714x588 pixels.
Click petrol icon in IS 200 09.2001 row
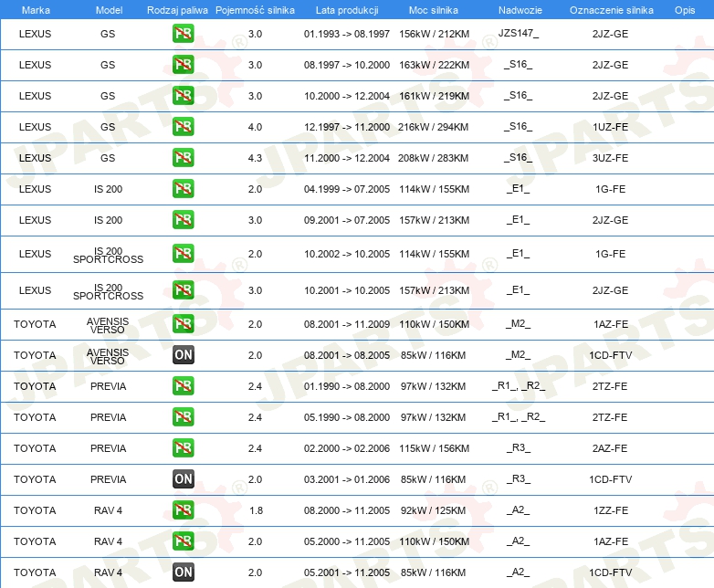(x=183, y=219)
